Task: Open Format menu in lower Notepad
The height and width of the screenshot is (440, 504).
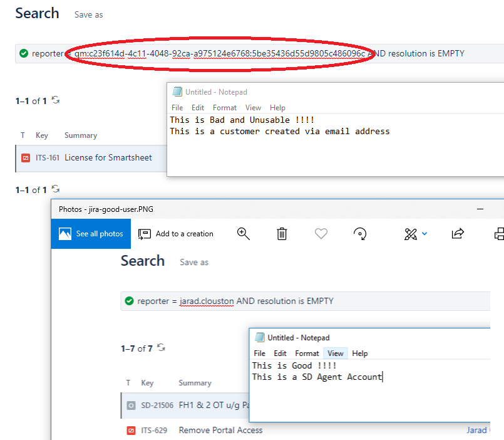Action: click(x=307, y=354)
